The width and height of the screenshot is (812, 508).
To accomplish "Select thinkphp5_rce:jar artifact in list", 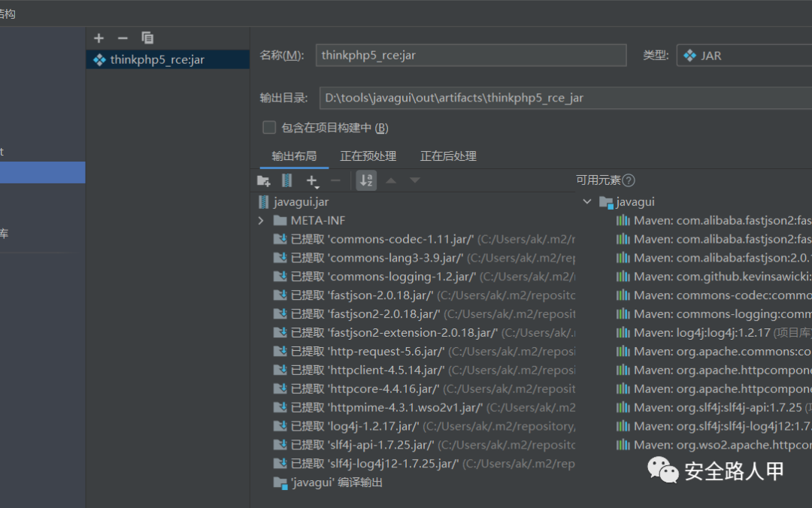I will point(168,59).
